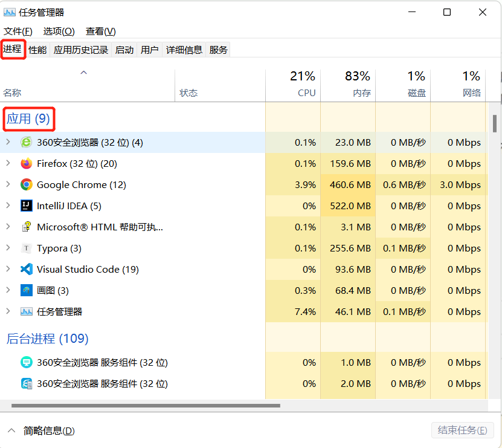502x448 pixels.
Task: Click the second 360安全浏览器 服务组件 icon
Action: [26, 383]
